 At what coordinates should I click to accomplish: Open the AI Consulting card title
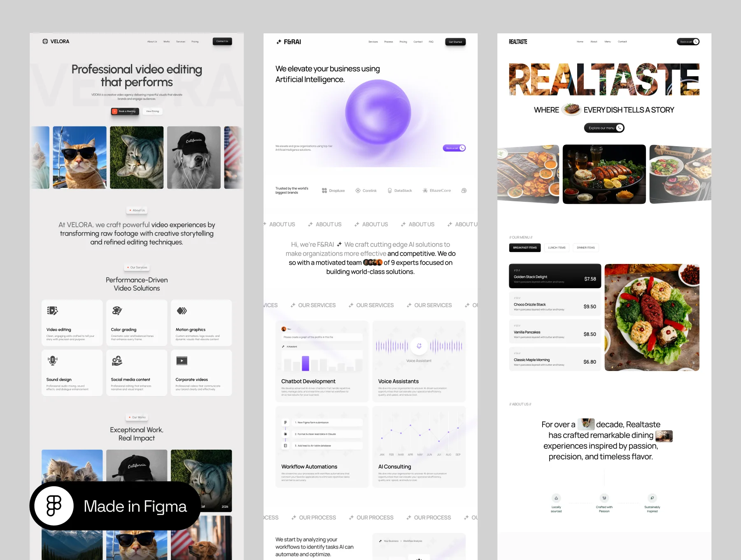coord(394,467)
